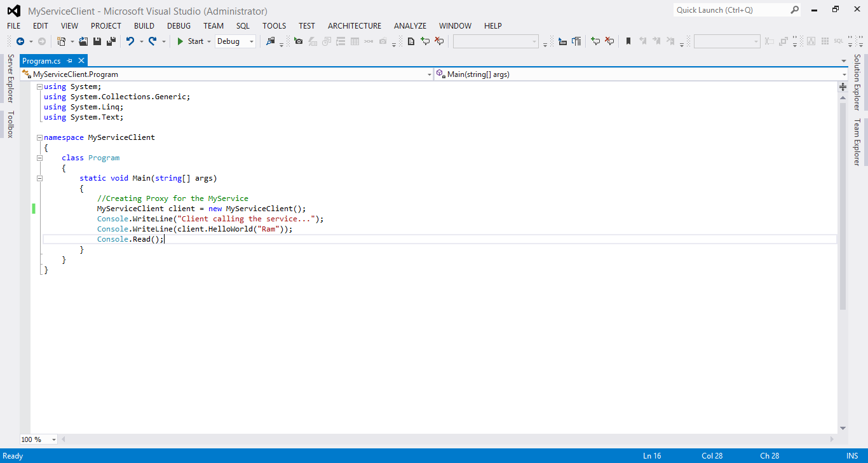Save Program.cs with the single floppy icon

point(97,41)
